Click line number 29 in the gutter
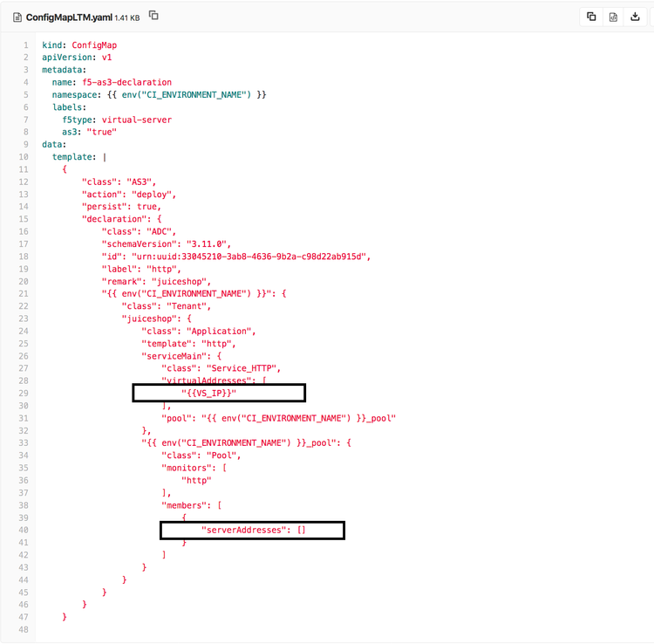 [x=22, y=394]
